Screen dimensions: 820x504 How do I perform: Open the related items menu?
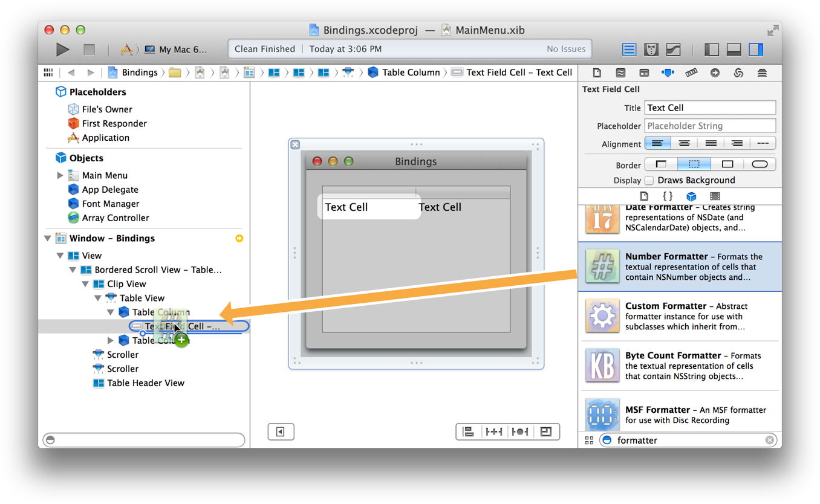point(48,73)
